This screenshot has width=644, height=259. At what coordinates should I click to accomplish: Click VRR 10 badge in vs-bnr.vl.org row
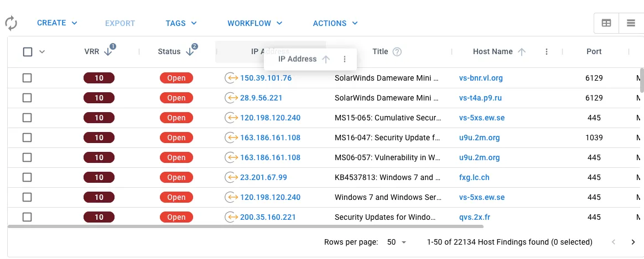click(99, 78)
